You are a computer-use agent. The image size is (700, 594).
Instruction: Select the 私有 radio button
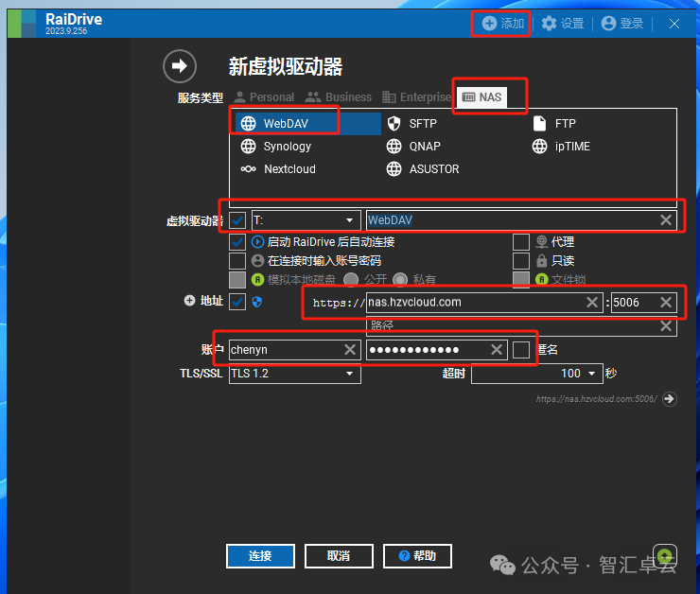click(x=400, y=280)
